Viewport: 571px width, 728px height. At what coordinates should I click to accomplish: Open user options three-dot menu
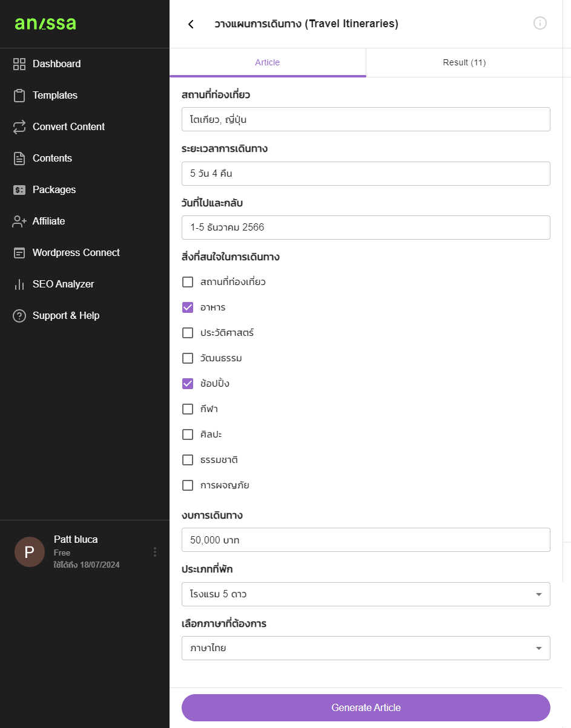pos(155,552)
